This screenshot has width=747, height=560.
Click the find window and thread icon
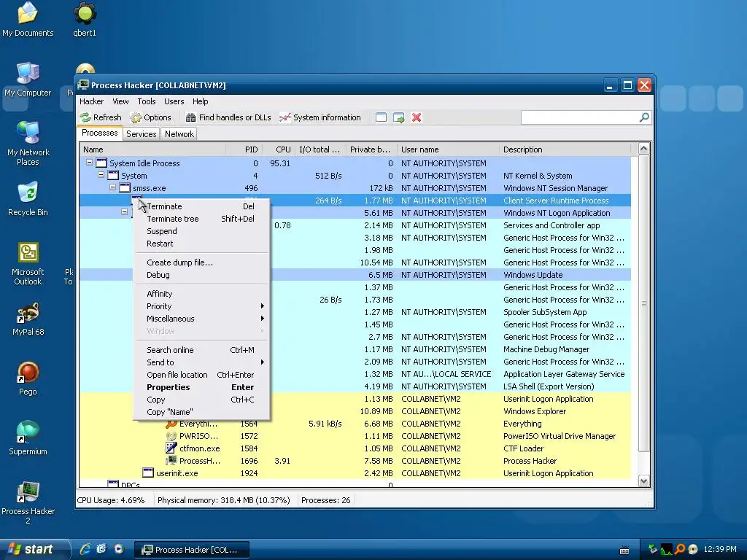coord(399,117)
